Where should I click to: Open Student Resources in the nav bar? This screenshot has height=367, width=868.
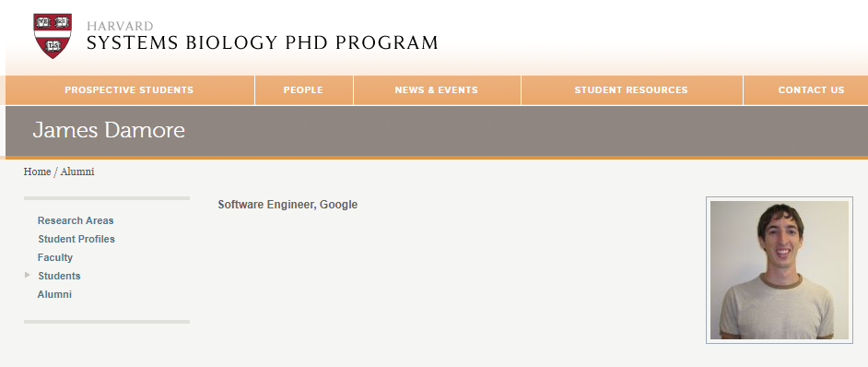(631, 89)
